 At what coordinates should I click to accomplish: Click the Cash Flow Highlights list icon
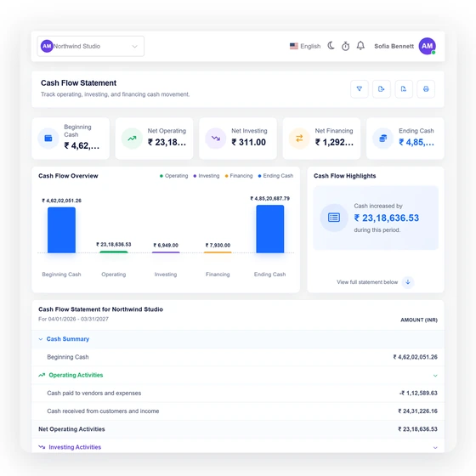[x=334, y=218]
